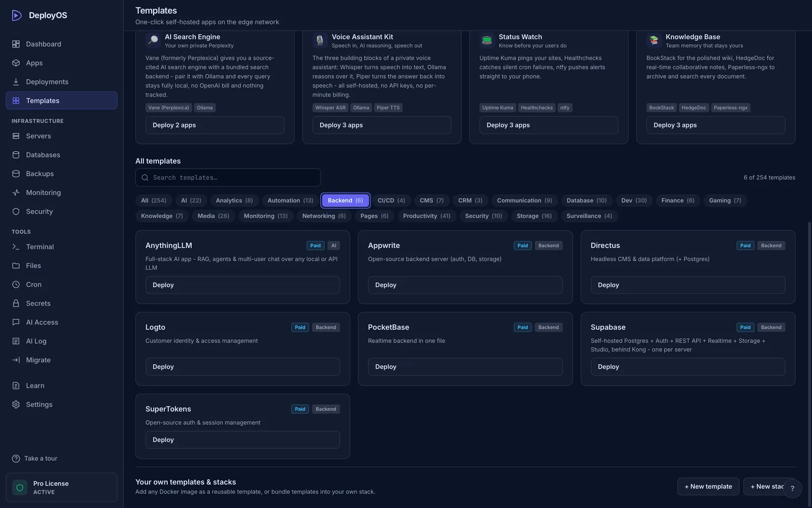Click the help question mark button
The width and height of the screenshot is (812, 508).
coord(792,488)
